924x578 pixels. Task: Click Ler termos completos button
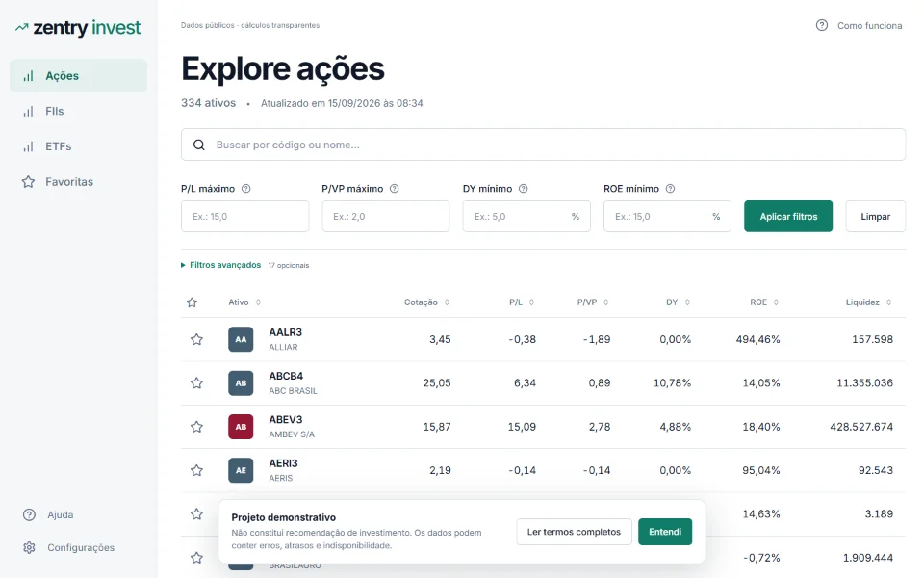574,532
